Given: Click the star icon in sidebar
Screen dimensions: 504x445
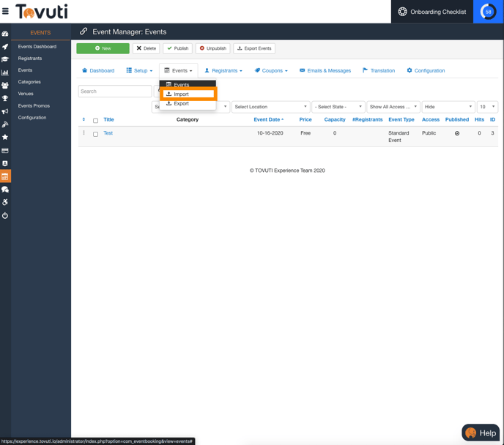Looking at the screenshot, I should coord(5,137).
